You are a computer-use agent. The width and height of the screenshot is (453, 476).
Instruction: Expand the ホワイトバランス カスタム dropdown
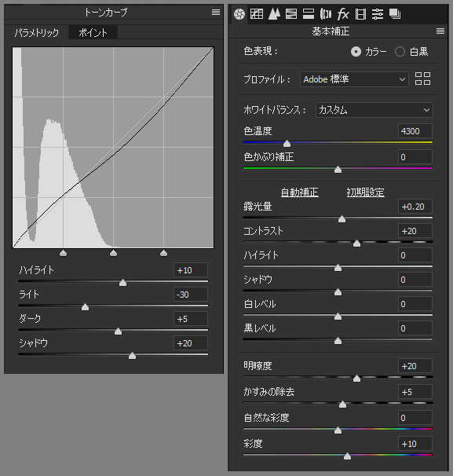[x=374, y=110]
